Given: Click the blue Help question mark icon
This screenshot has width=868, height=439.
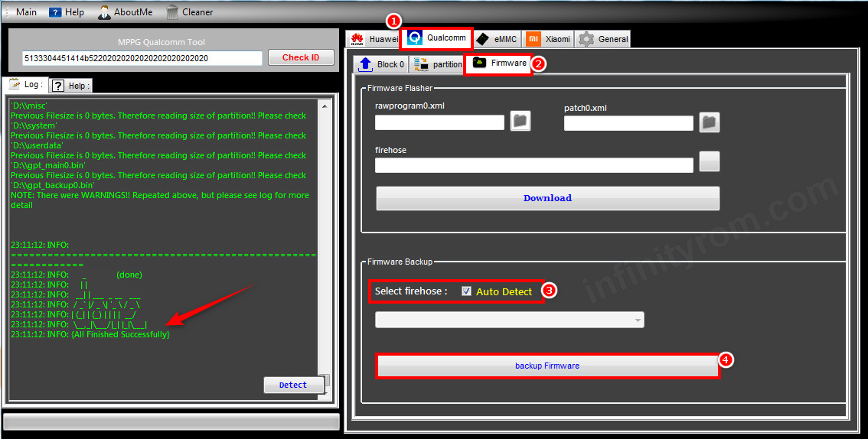Looking at the screenshot, I should (x=55, y=11).
